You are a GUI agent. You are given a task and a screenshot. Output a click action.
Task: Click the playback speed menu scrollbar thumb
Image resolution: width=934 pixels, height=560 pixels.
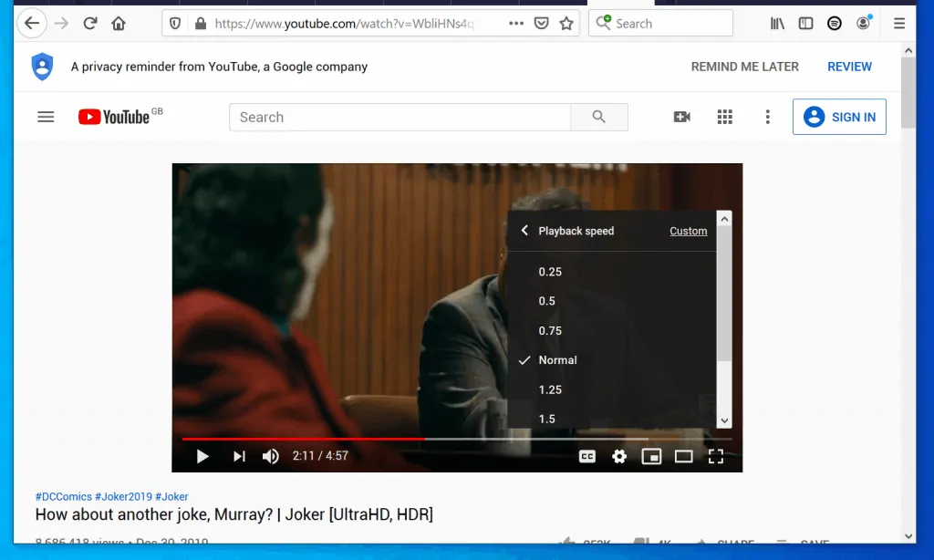tap(724, 293)
